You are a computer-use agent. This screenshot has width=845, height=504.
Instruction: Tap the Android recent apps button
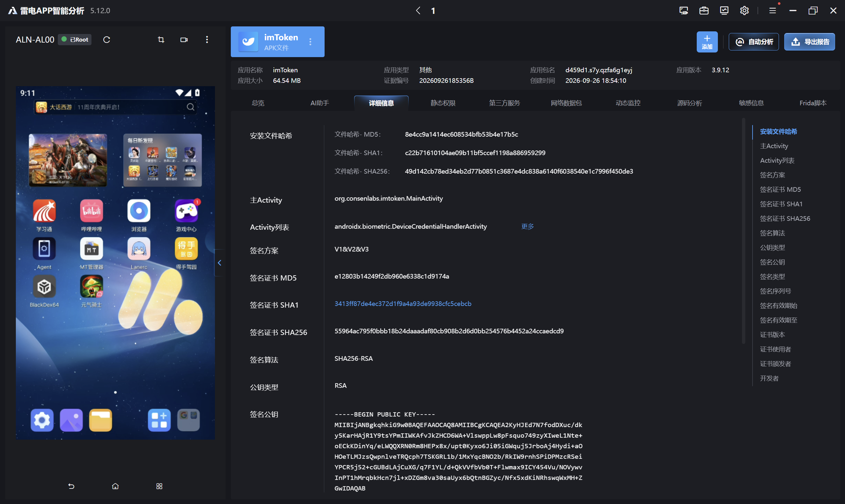pyautogui.click(x=159, y=486)
